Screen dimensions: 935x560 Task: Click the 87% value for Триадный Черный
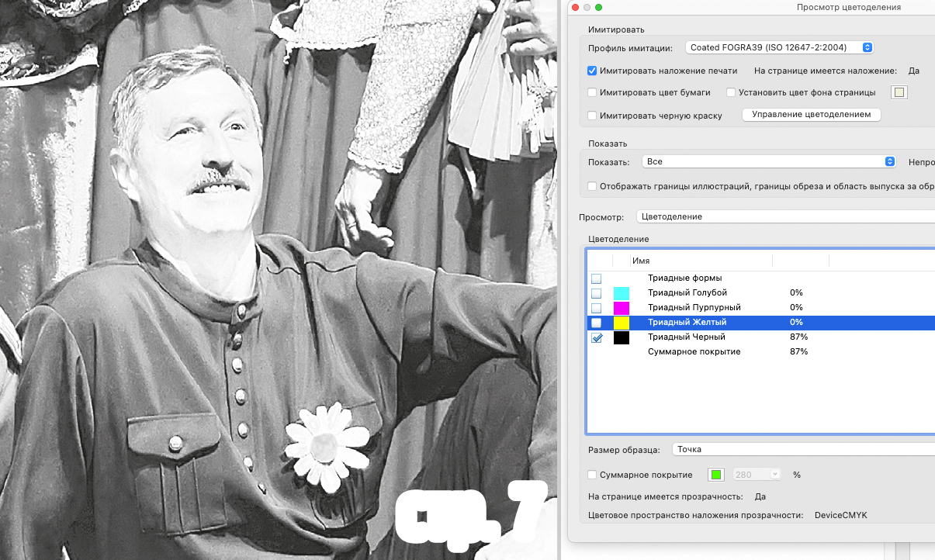coord(798,337)
